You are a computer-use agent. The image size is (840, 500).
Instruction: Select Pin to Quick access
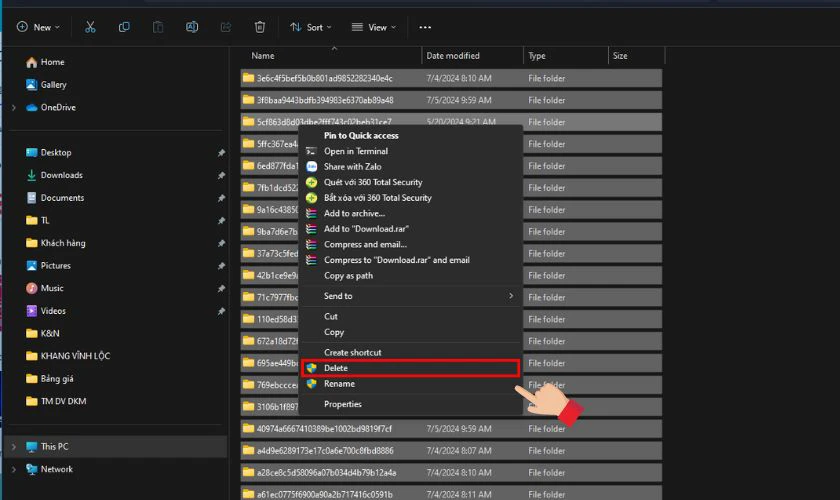click(x=361, y=135)
